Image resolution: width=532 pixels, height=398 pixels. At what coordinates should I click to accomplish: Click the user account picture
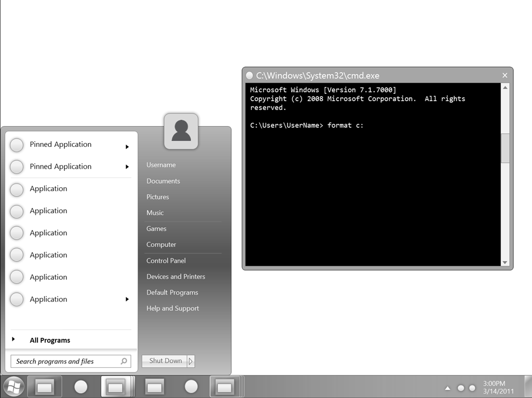click(181, 131)
